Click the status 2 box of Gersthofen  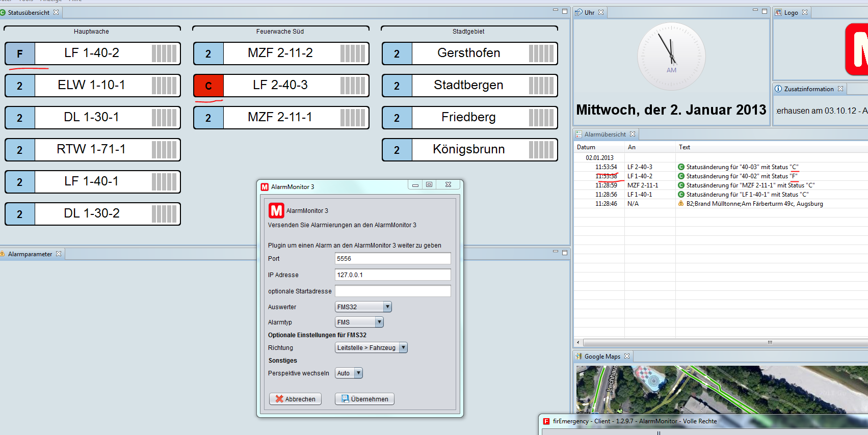(397, 53)
